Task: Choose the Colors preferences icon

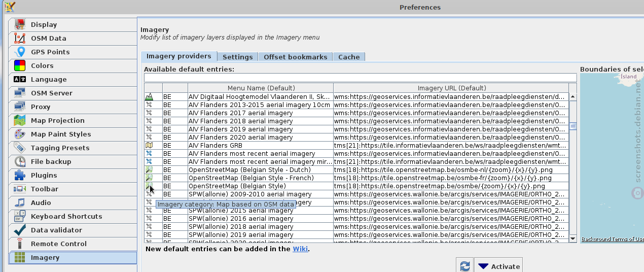Action: click(20, 65)
